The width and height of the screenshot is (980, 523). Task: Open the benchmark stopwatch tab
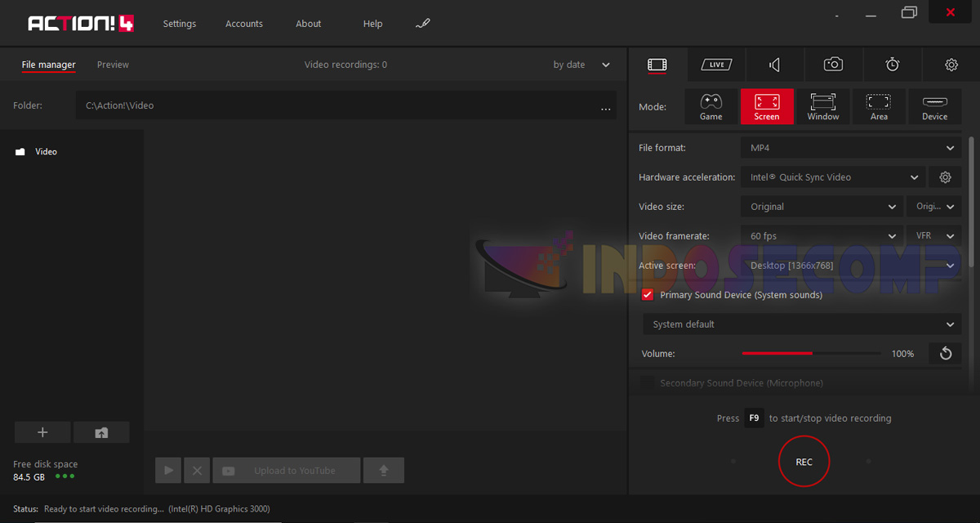[893, 65]
